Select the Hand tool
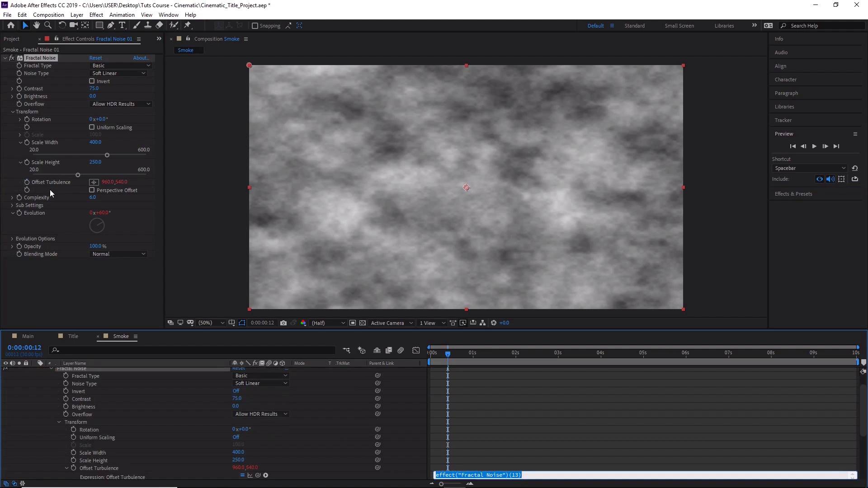 37,25
